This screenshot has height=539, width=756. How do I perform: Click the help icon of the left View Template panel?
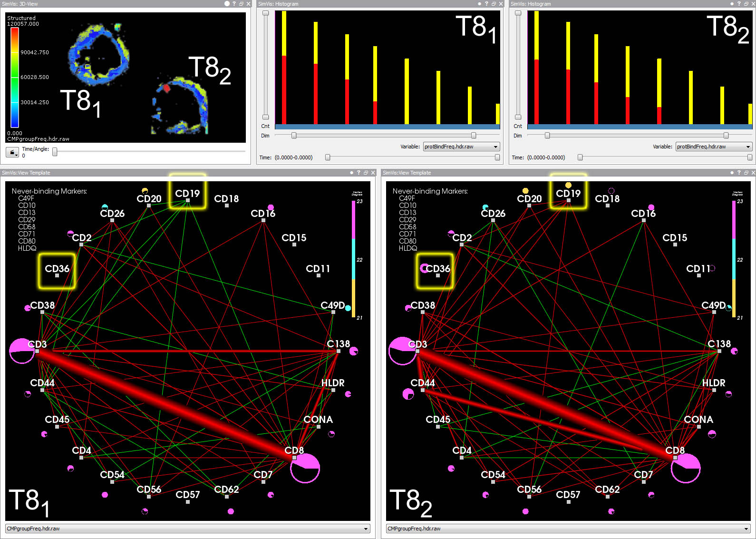pyautogui.click(x=359, y=173)
